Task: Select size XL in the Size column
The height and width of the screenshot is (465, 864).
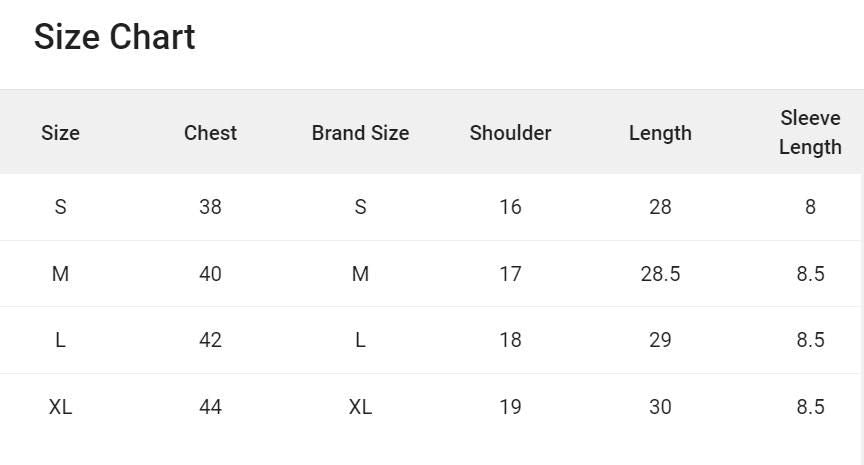Action: 60,407
